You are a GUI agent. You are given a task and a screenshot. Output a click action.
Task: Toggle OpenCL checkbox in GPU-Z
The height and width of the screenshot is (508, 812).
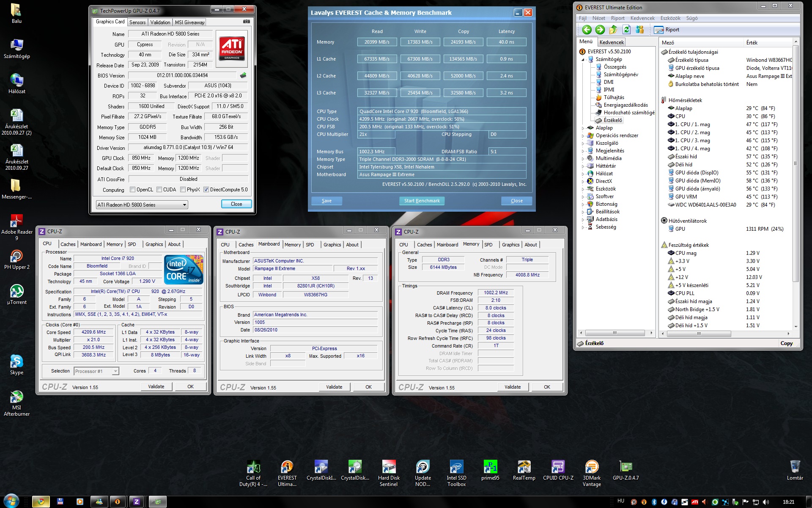(133, 190)
